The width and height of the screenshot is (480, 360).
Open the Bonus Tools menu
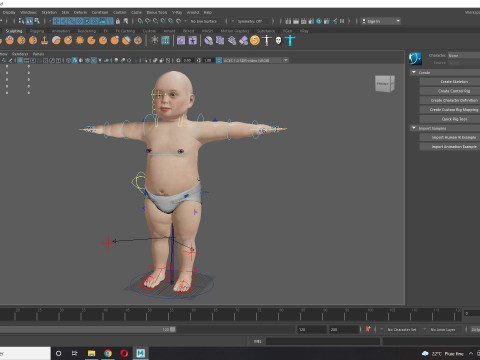click(157, 12)
